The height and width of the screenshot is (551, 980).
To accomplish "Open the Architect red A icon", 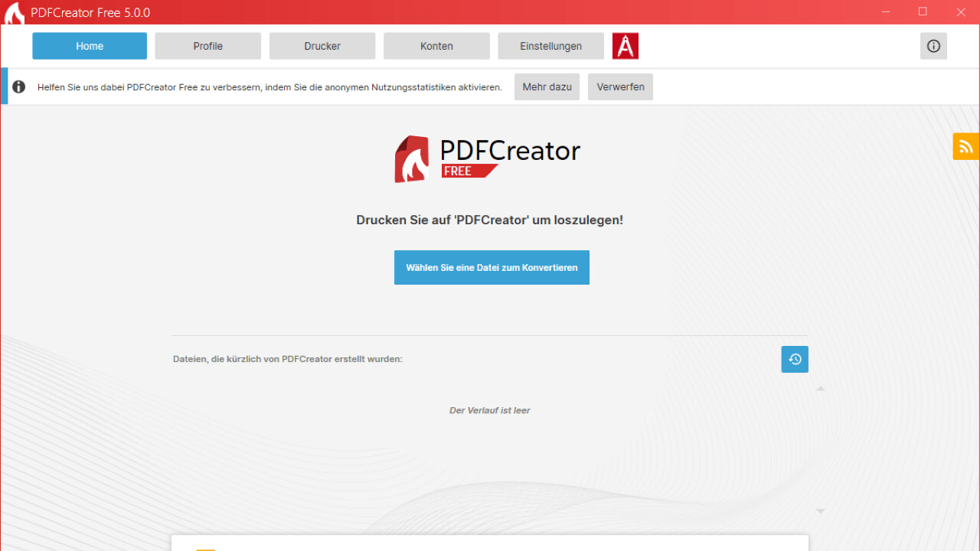I will (626, 46).
